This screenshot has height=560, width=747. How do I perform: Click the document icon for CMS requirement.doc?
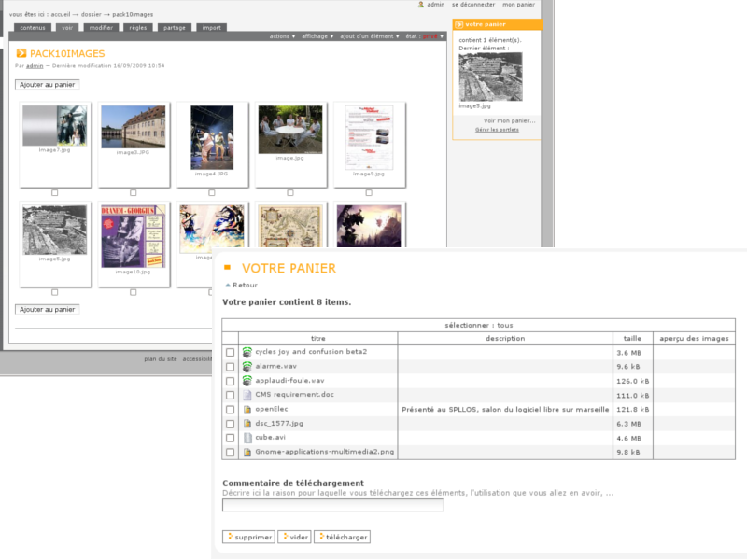click(x=247, y=395)
